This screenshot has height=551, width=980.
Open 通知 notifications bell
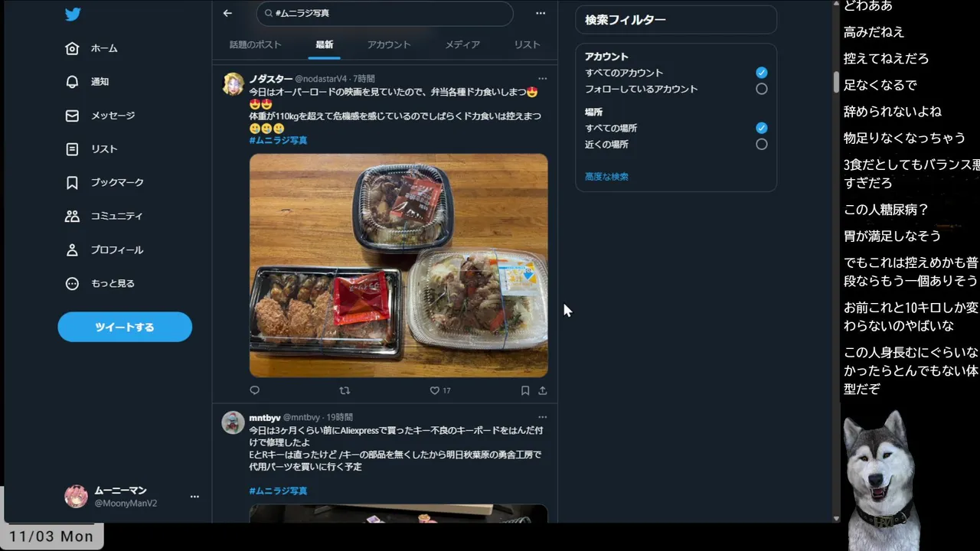point(72,82)
